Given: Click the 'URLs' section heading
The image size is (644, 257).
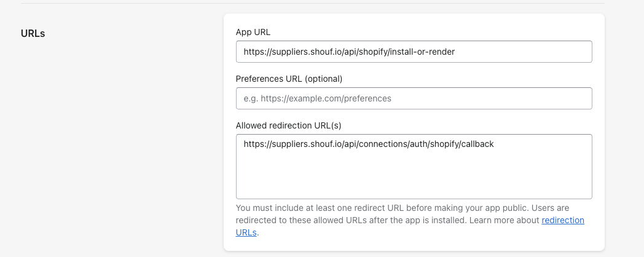Looking at the screenshot, I should 33,33.
